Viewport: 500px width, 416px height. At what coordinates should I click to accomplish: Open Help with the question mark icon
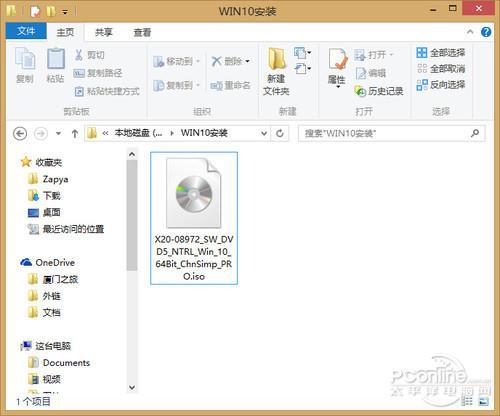click(x=486, y=32)
